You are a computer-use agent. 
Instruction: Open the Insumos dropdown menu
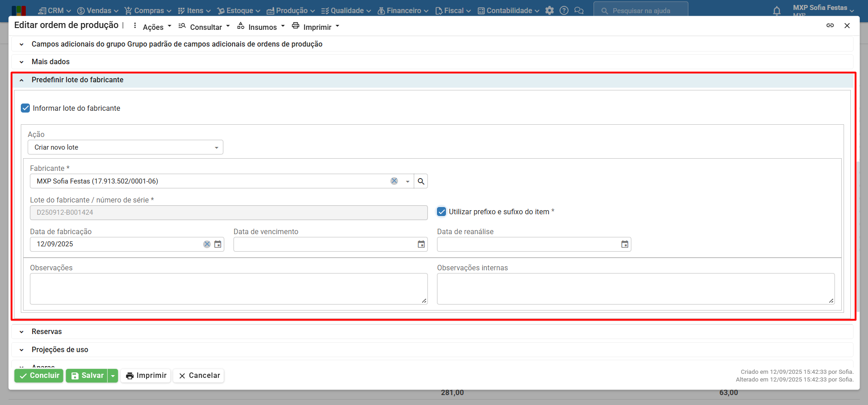click(x=261, y=27)
